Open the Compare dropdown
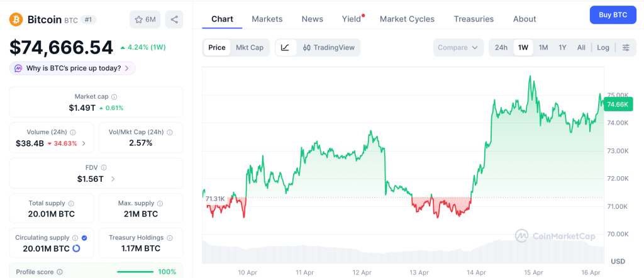 coord(458,47)
